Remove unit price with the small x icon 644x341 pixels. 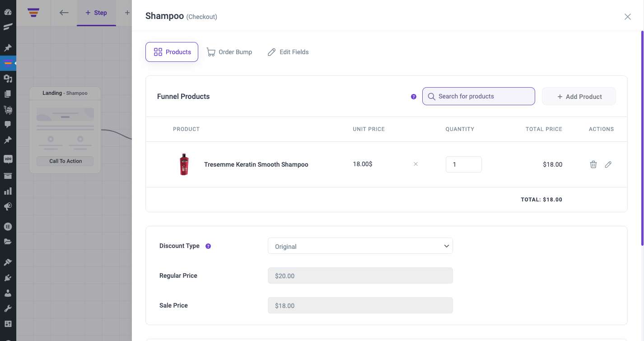click(415, 164)
